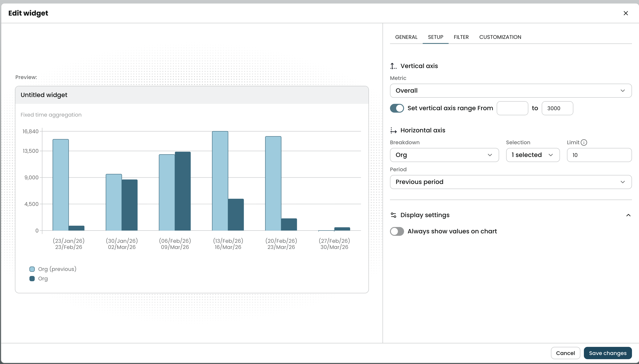Click the Untitled widget title
639x364 pixels.
point(44,95)
